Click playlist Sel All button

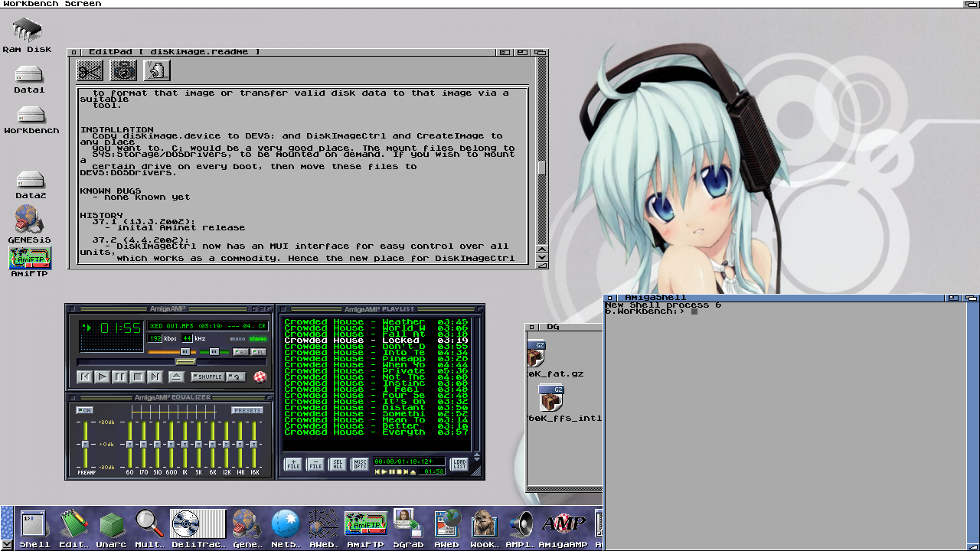tap(337, 464)
